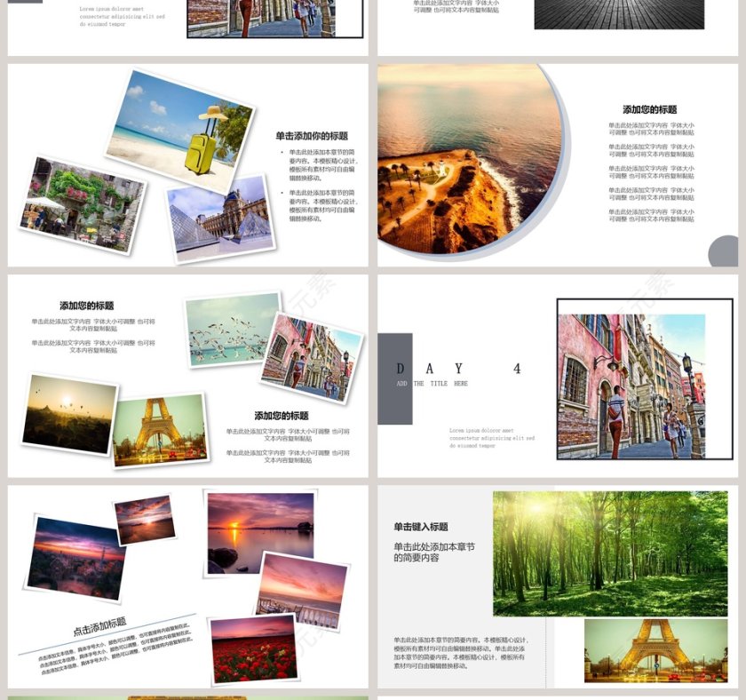Select 添加您的标题 heading on coastline slide
746x700 pixels.
click(x=649, y=109)
